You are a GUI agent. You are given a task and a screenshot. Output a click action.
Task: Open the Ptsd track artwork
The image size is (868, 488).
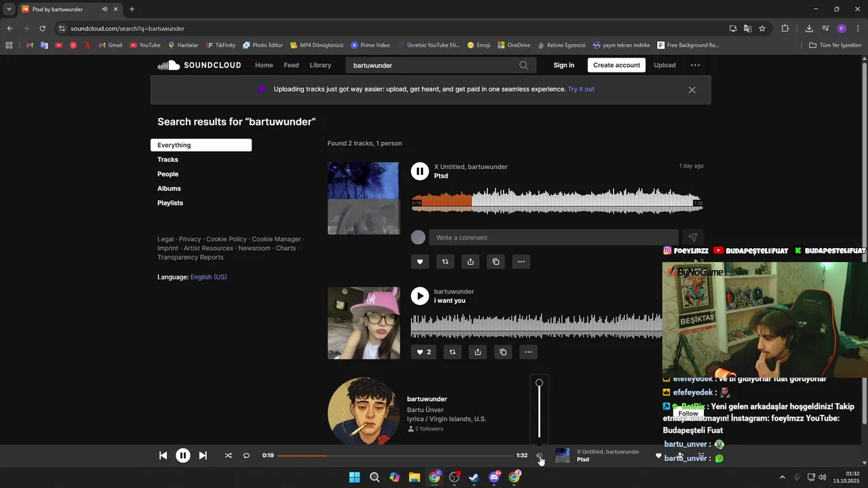pyautogui.click(x=363, y=198)
